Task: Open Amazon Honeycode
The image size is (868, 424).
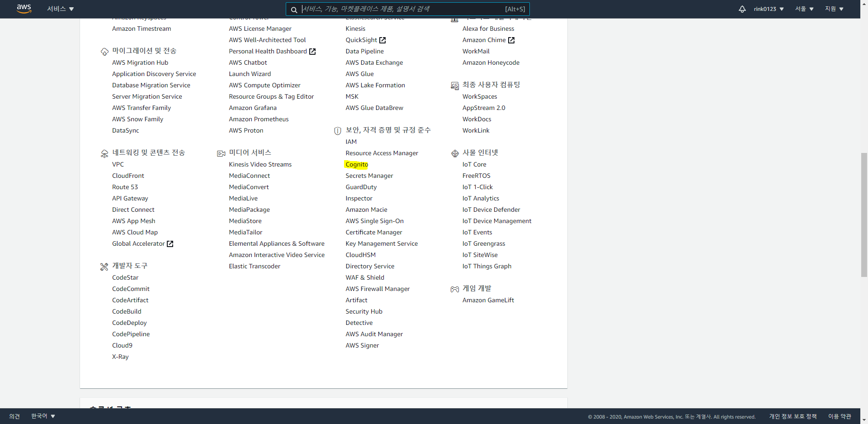Action: coord(491,63)
